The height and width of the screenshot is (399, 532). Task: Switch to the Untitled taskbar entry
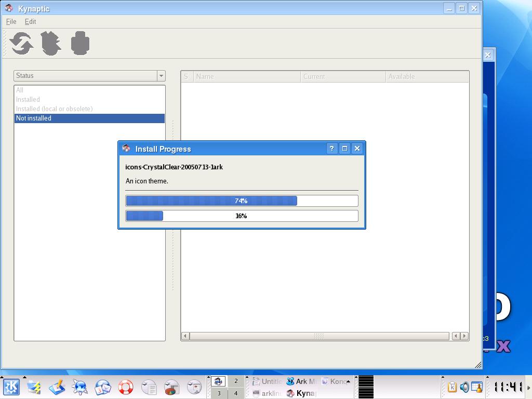tap(267, 381)
